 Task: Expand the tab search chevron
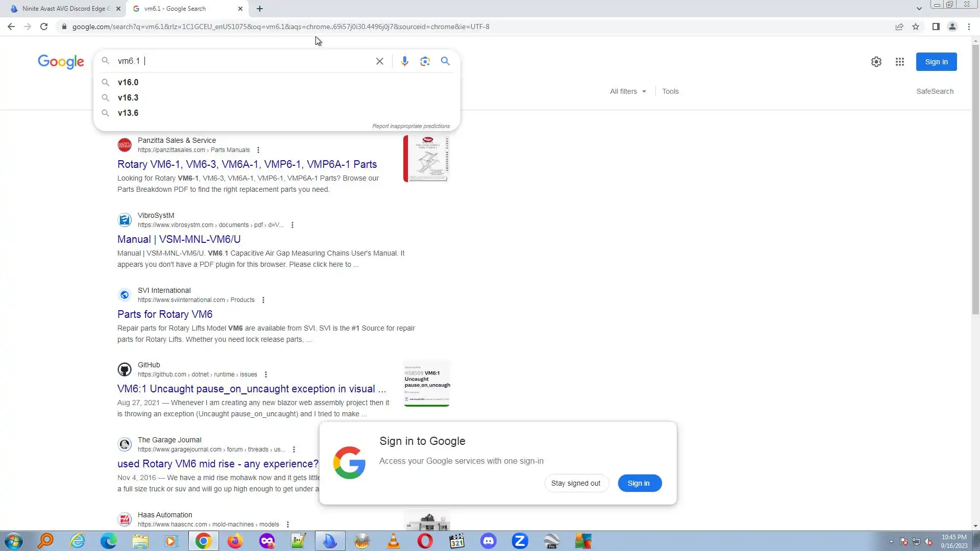[919, 9]
